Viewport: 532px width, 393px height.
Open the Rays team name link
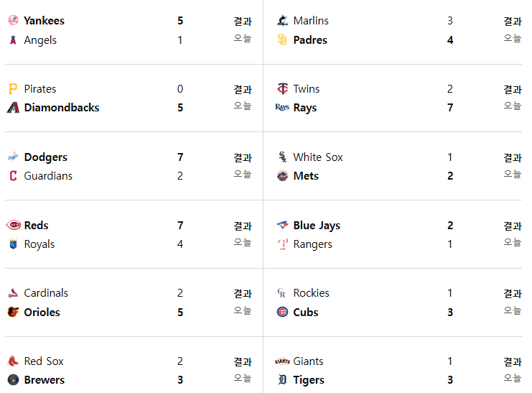305,108
